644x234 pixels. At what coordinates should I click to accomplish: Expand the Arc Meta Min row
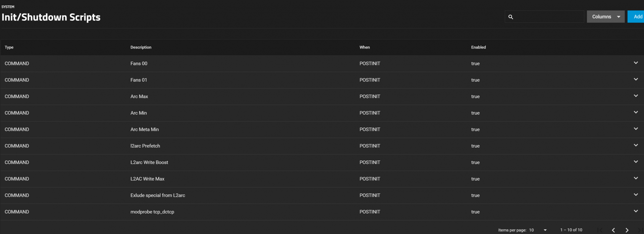point(636,129)
